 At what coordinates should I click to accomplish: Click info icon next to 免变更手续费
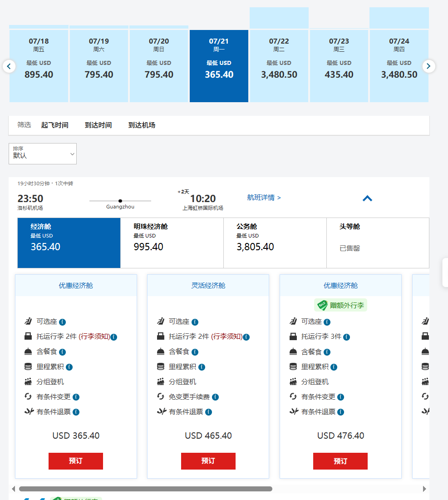(215, 397)
